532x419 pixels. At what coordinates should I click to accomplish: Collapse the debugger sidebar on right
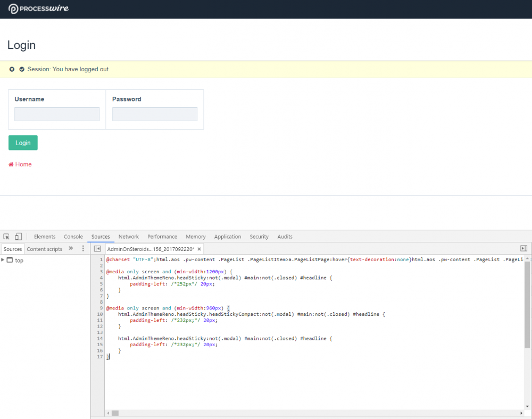coord(523,248)
